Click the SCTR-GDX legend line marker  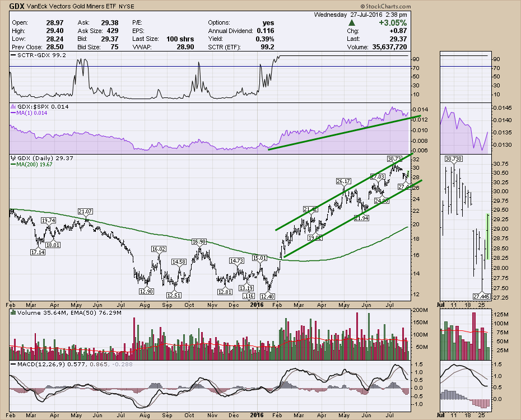click(13, 56)
